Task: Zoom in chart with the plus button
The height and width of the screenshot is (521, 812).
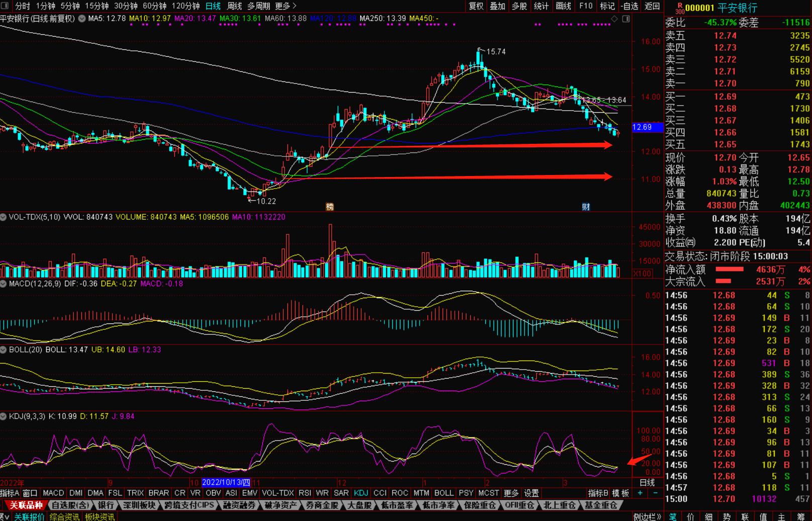Action: [x=640, y=493]
